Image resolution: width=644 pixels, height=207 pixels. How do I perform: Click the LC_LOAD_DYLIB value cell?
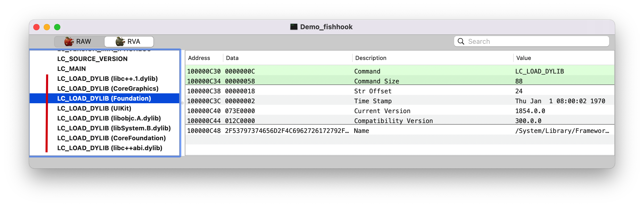539,71
